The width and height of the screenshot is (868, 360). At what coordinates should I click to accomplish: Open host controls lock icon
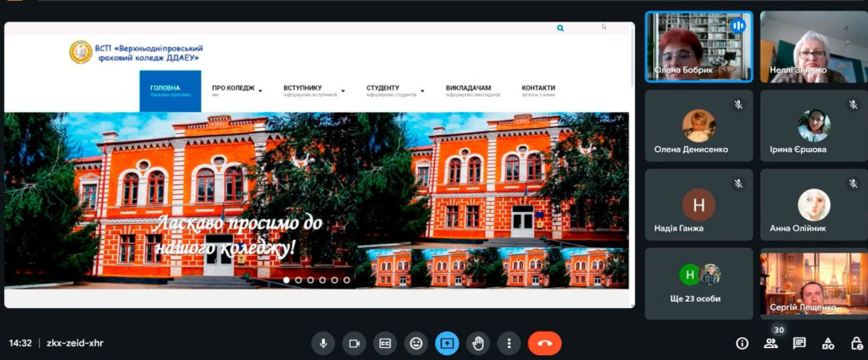856,343
